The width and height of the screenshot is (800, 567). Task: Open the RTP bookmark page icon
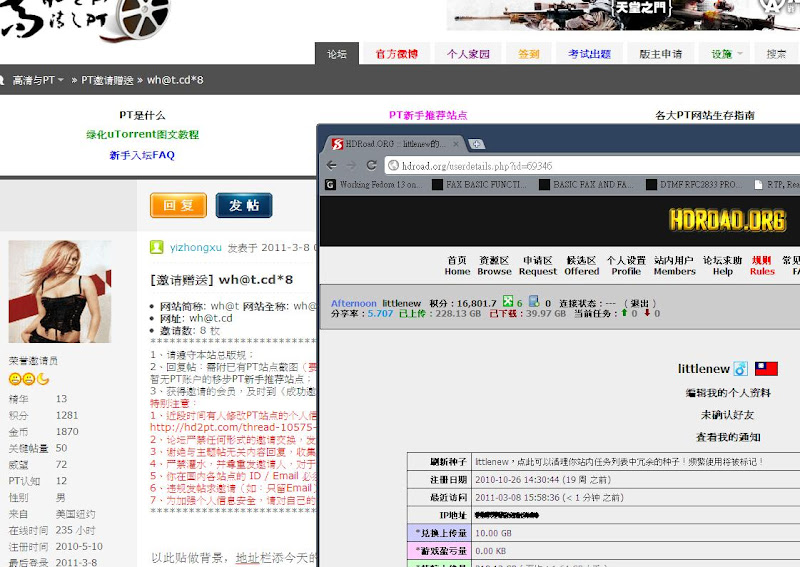click(759, 185)
